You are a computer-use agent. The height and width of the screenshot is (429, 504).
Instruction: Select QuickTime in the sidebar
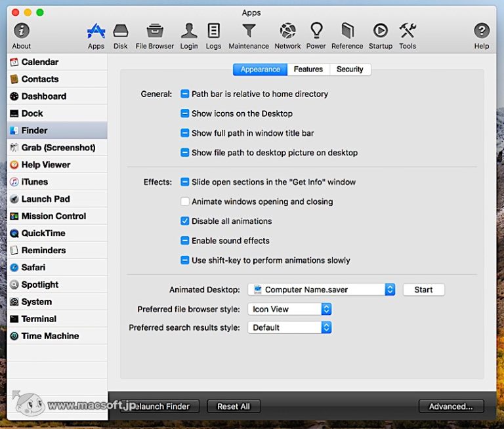coord(57,233)
